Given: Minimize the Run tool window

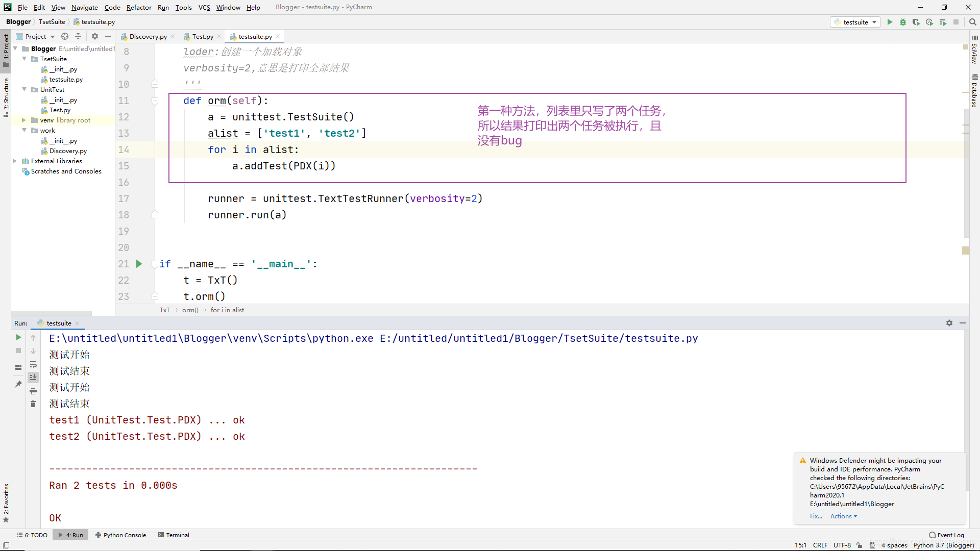Looking at the screenshot, I should [x=963, y=323].
